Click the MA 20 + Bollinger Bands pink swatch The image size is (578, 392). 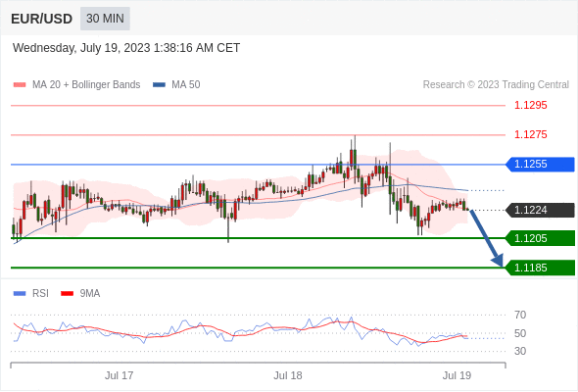(x=20, y=85)
